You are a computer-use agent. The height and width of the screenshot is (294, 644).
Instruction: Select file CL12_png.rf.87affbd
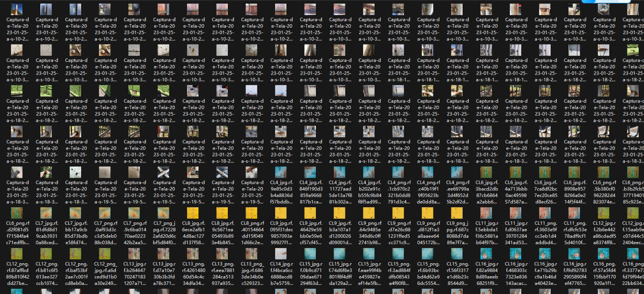(17, 254)
